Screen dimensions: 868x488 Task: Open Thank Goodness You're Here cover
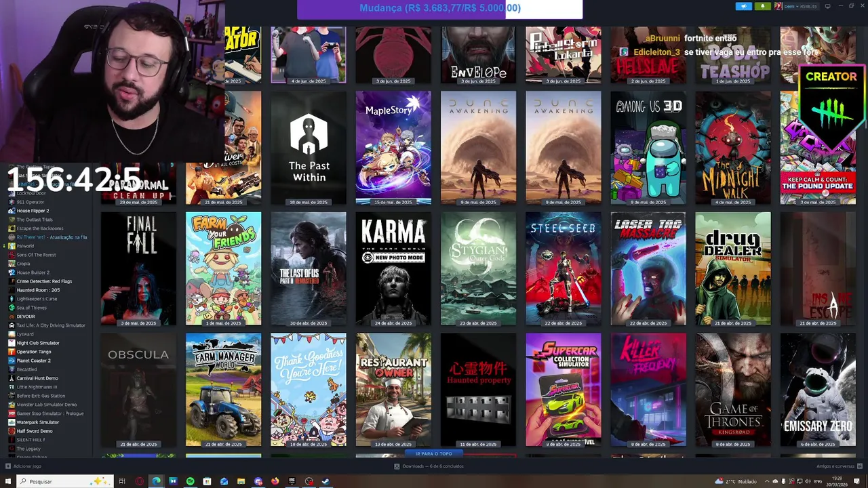coord(309,390)
